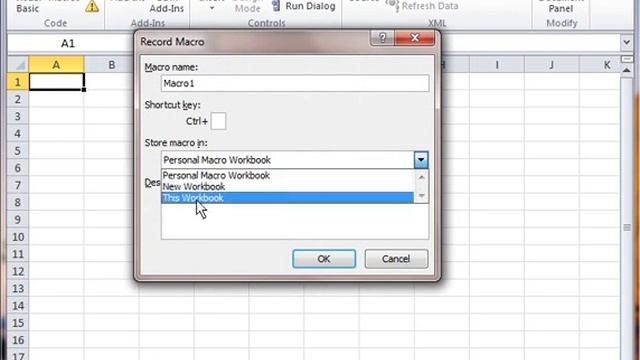Close the Record Macro dialog
Image resolution: width=640 pixels, height=360 pixels.
[415, 38]
